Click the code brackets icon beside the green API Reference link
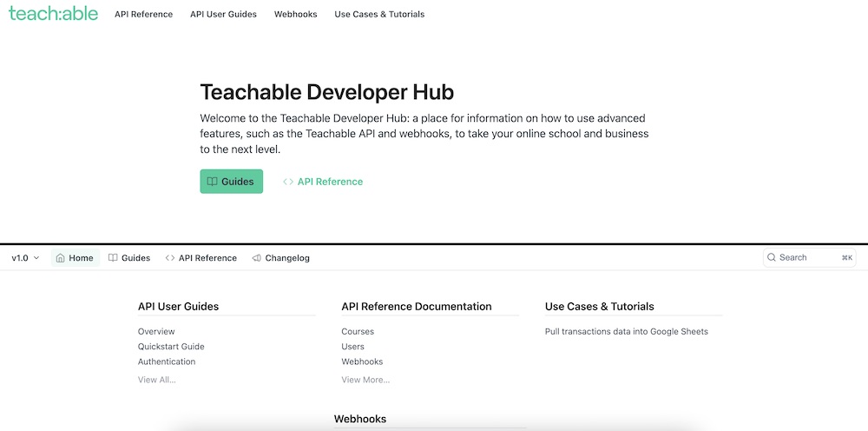Image resolution: width=868 pixels, height=431 pixels. [288, 182]
